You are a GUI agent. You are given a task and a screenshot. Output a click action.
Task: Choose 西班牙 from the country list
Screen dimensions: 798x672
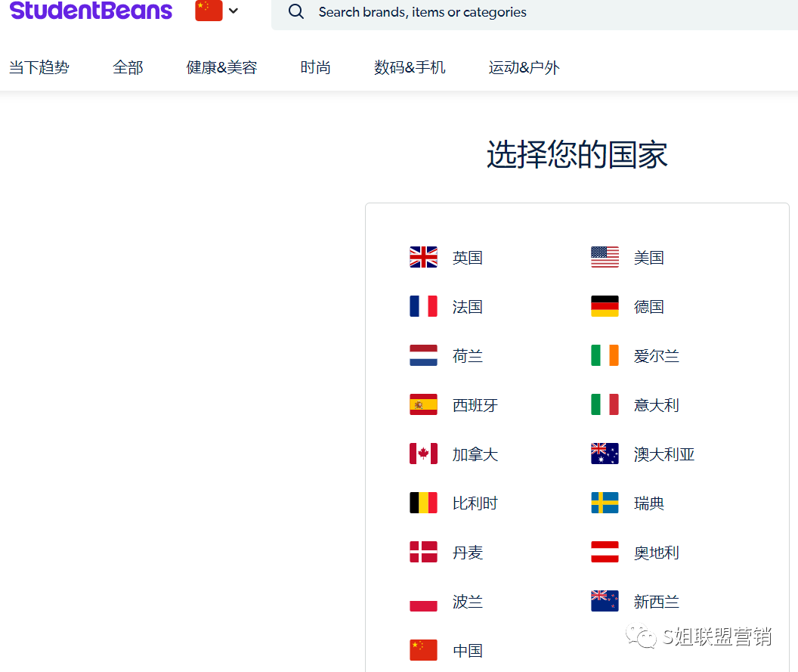475,405
